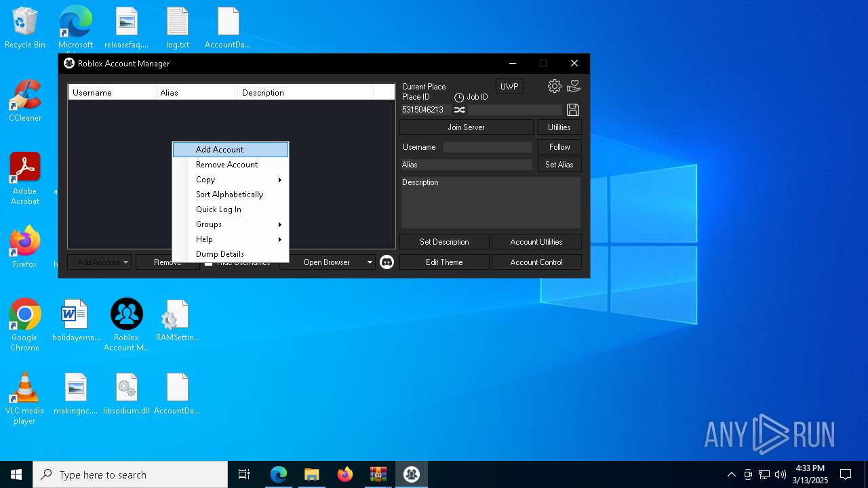Click the Place ID input field
This screenshot has height=488, width=868.
(x=425, y=110)
